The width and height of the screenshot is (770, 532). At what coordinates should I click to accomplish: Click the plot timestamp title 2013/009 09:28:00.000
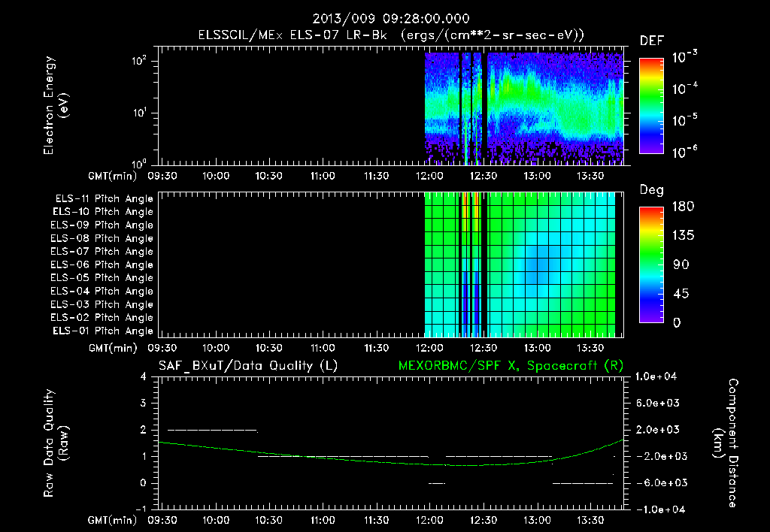coord(391,19)
